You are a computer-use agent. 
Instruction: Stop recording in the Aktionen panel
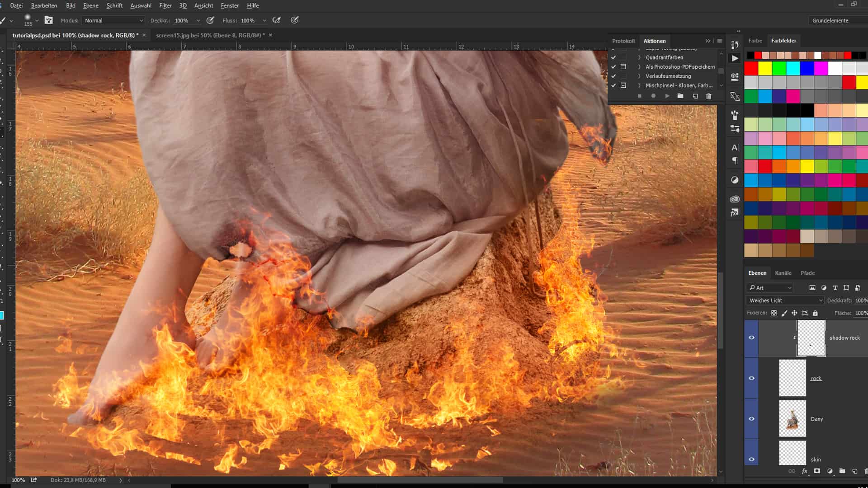pyautogui.click(x=639, y=96)
